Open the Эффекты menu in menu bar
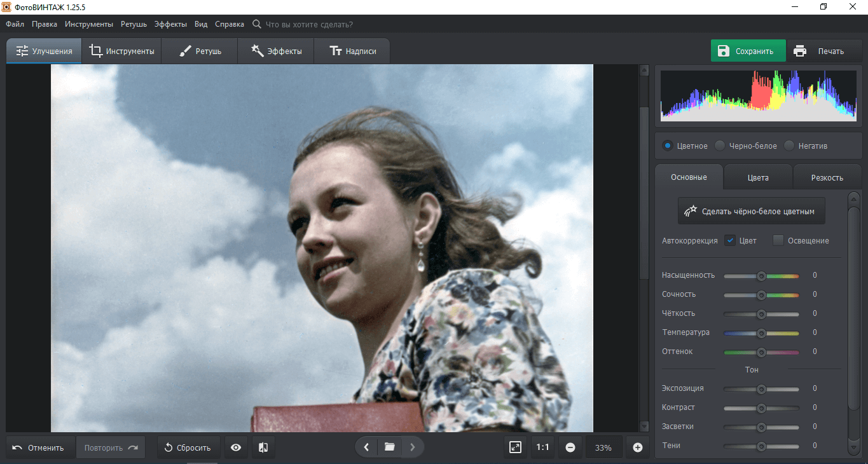Viewport: 868px width, 464px height. coord(170,24)
